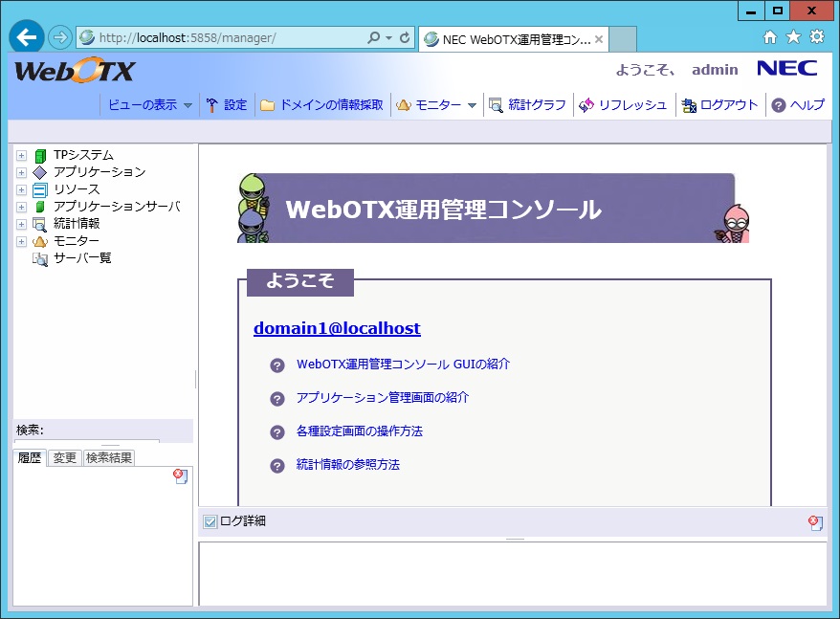Image resolution: width=840 pixels, height=619 pixels.
Task: Click リフレッシュ toolbar text
Action: pos(632,105)
